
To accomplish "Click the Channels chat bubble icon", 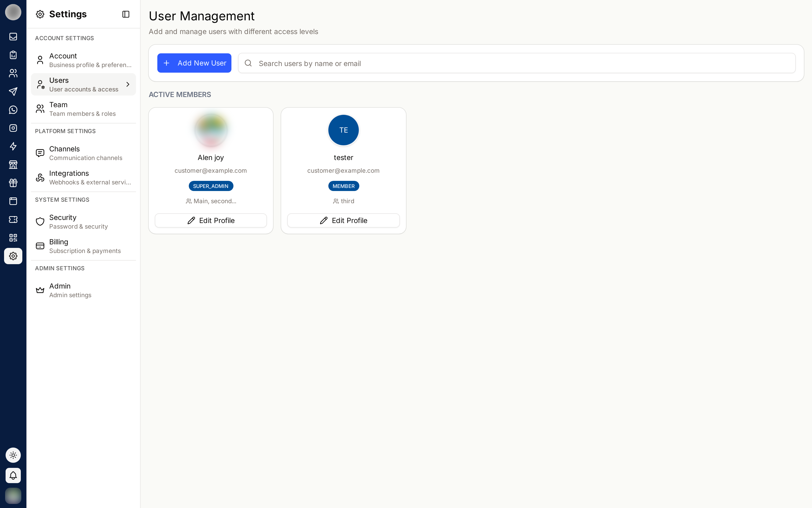I will tap(40, 153).
